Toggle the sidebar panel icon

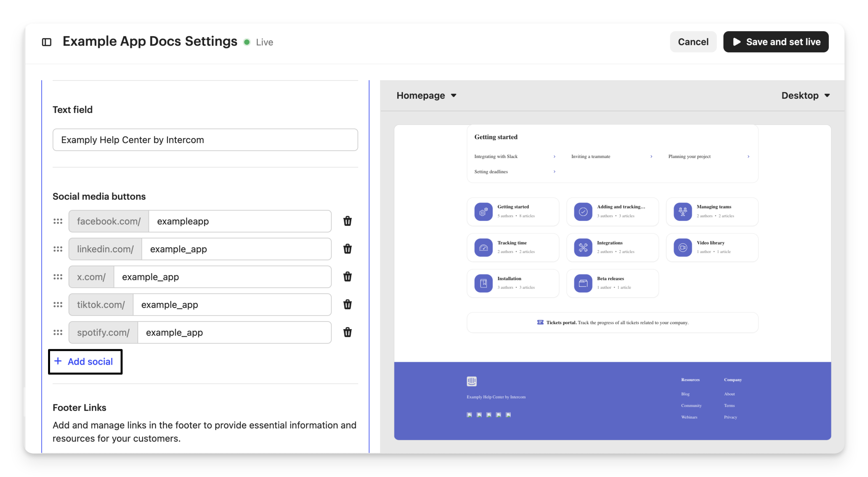click(46, 42)
